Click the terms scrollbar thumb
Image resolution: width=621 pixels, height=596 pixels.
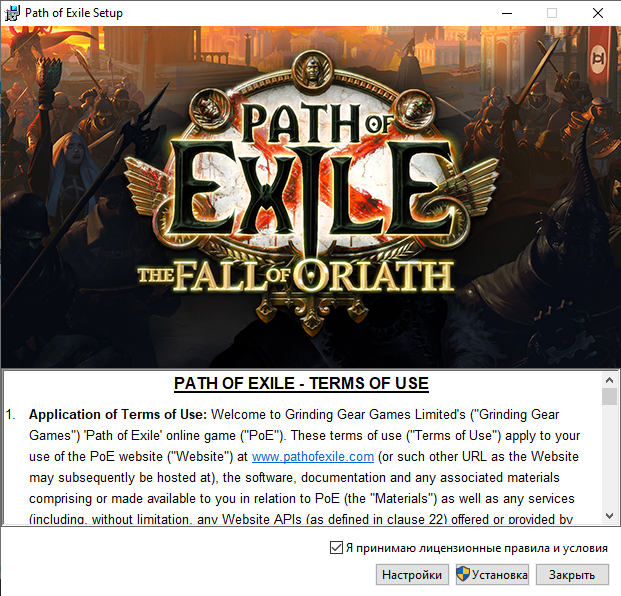[609, 396]
